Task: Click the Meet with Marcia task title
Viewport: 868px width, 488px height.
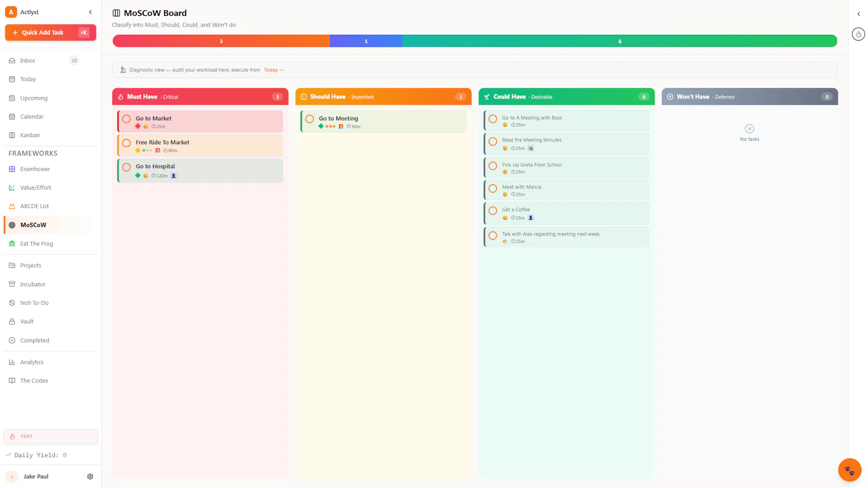Action: pyautogui.click(x=521, y=187)
